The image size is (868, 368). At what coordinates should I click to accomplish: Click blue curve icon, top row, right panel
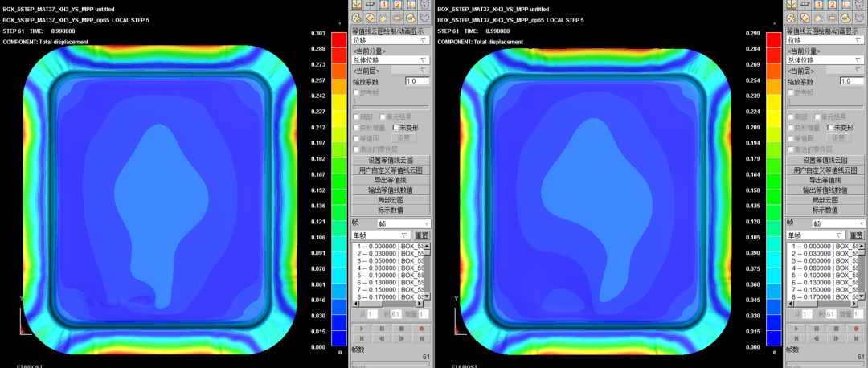pos(858,5)
